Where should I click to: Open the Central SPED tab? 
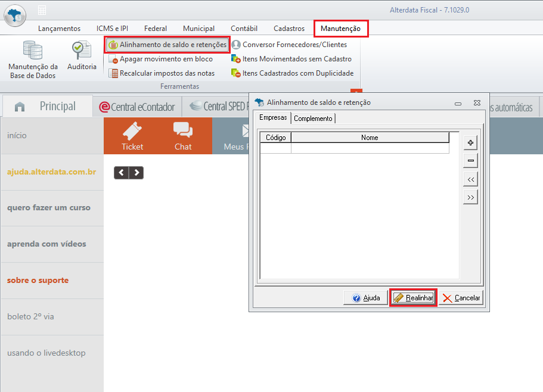[219, 106]
